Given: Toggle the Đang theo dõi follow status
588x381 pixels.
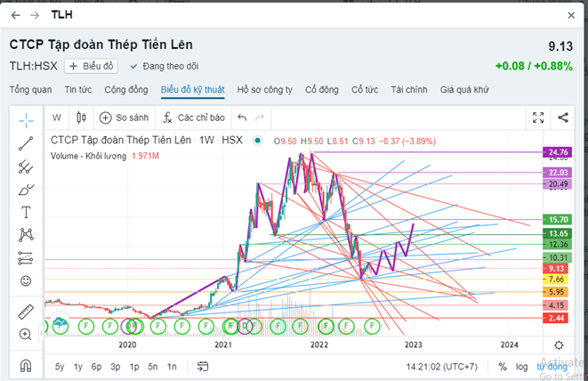Looking at the screenshot, I should click(165, 67).
